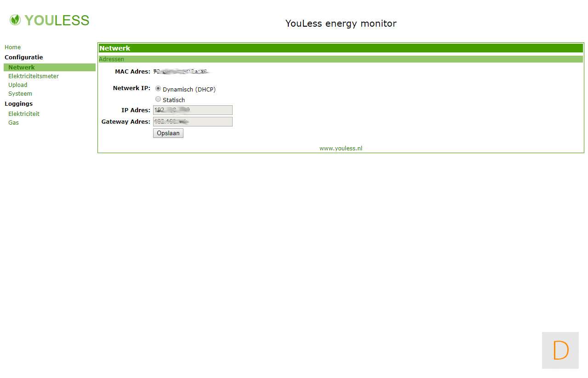588x378 pixels.
Task: View the Elektriciteit logging
Action: pyautogui.click(x=24, y=114)
